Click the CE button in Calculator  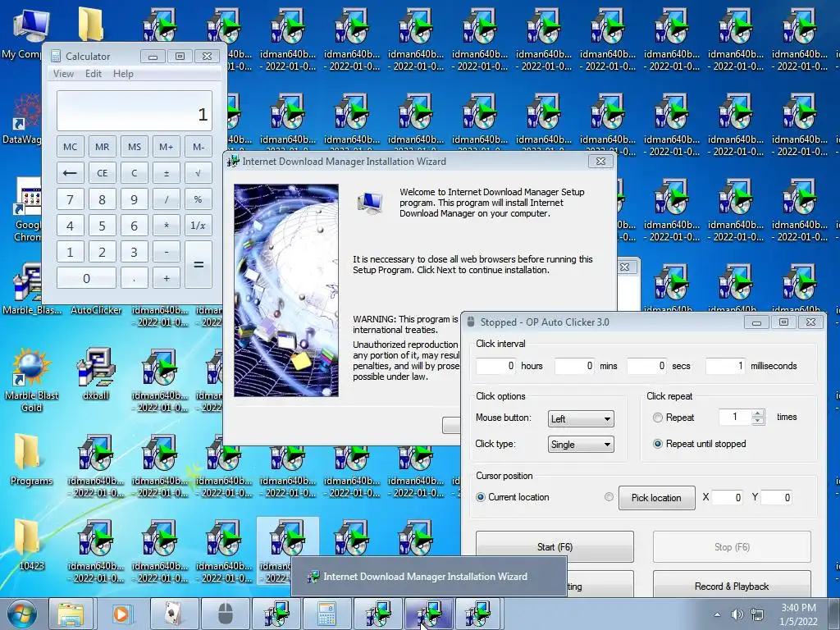pos(102,173)
